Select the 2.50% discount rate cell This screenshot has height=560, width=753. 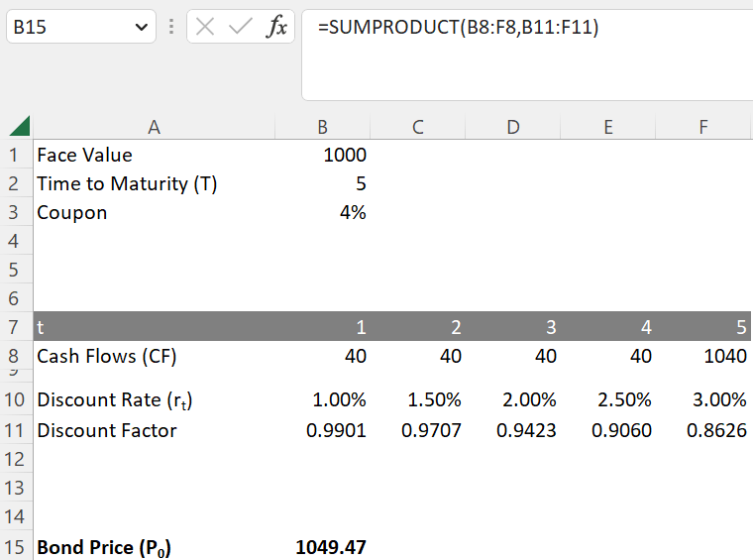[608, 400]
